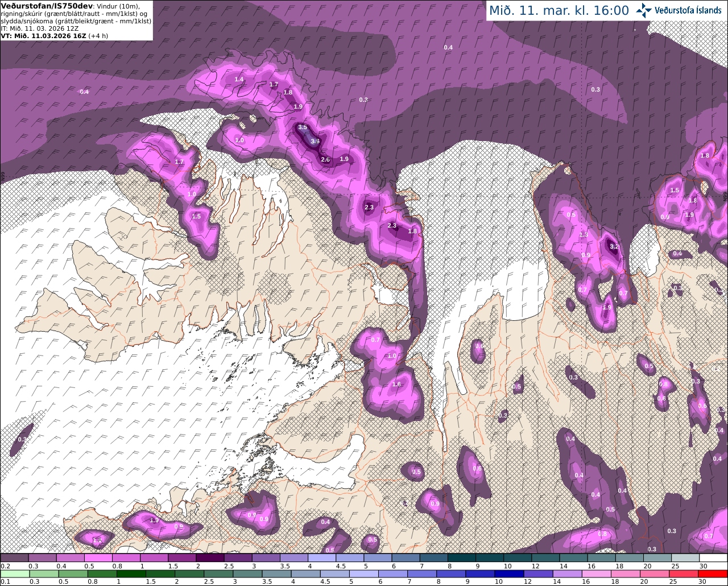
Task: Select the Mið. 11. mar. kl. 16:00 timestamp
Action: (x=559, y=10)
